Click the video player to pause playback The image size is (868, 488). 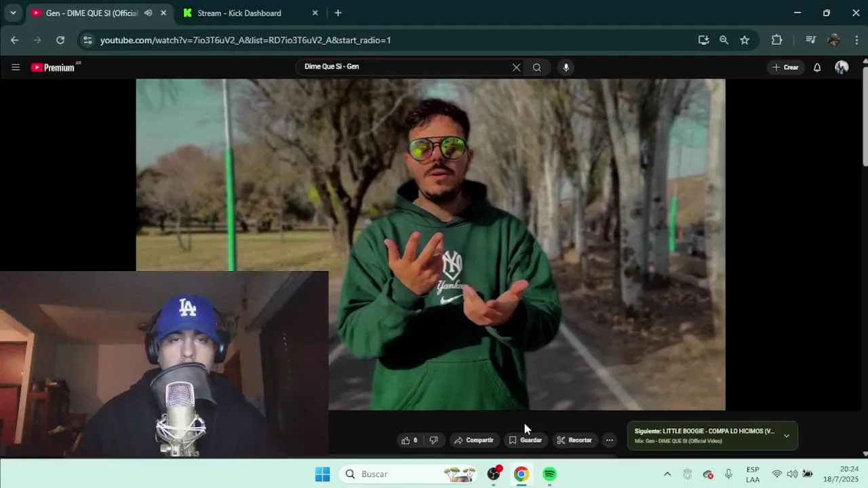tap(431, 244)
